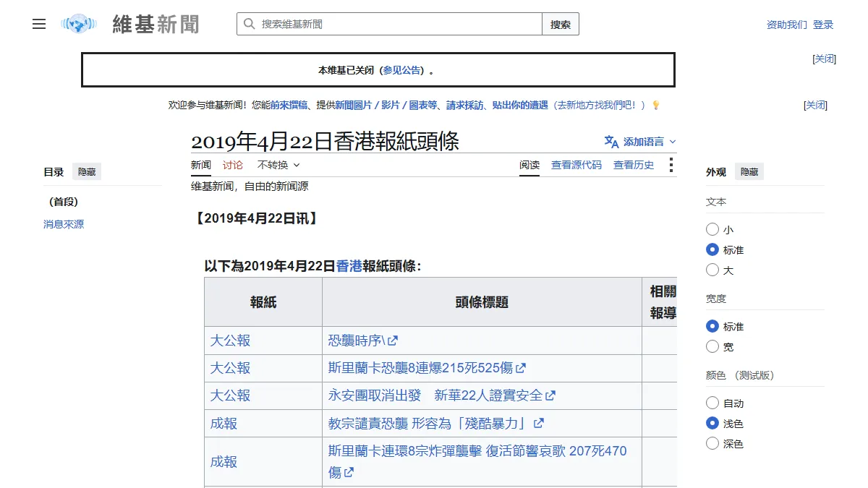Open the vertical three-dot more menu
Screen dimensions: 868x488
click(671, 165)
